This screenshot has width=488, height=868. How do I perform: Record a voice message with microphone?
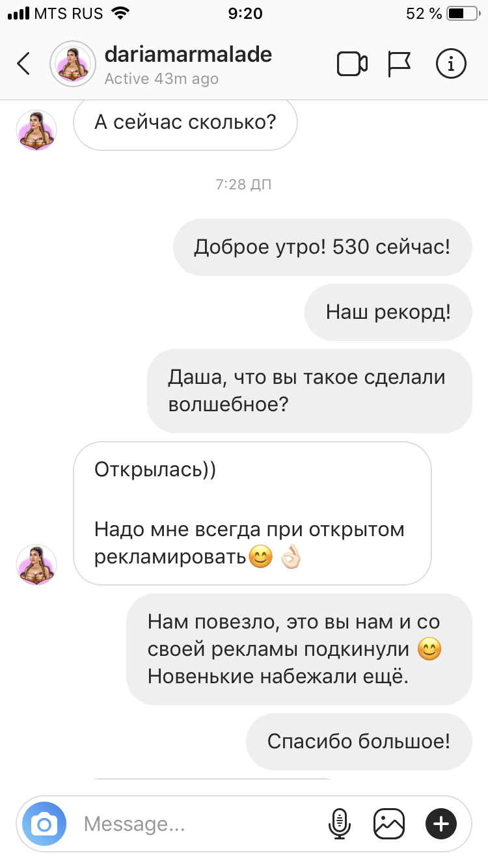click(x=338, y=824)
